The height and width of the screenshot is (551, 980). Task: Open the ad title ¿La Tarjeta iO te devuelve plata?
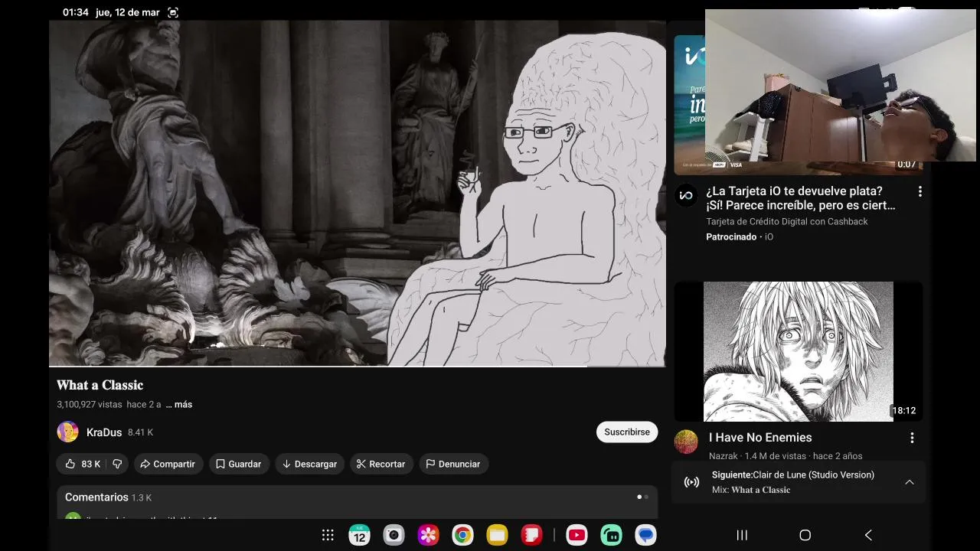tap(801, 198)
